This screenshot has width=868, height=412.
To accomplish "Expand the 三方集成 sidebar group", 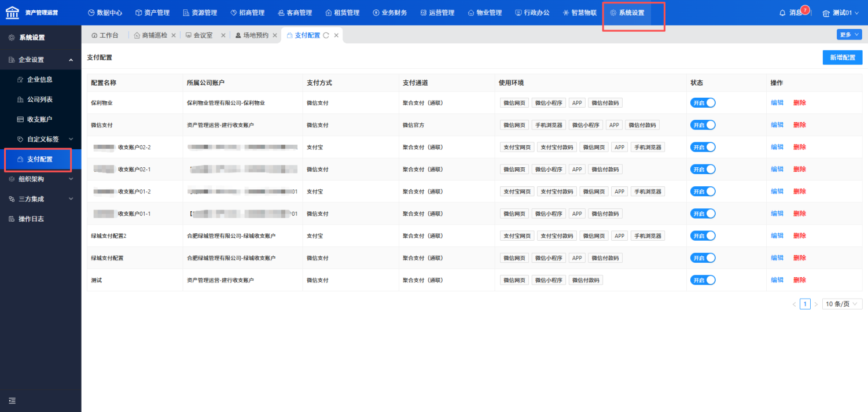I will [x=41, y=199].
